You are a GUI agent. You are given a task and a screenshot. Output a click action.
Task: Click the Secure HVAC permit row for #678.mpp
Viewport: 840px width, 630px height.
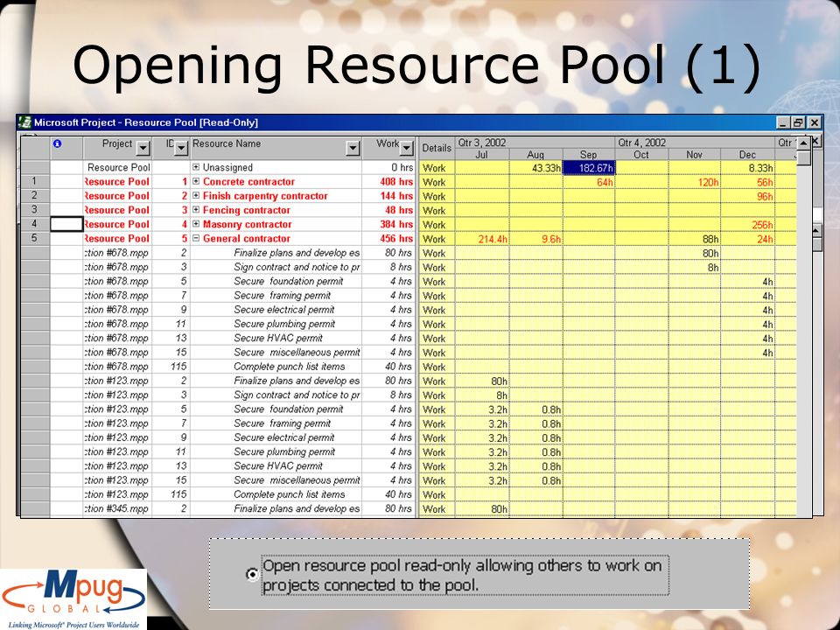tap(278, 338)
